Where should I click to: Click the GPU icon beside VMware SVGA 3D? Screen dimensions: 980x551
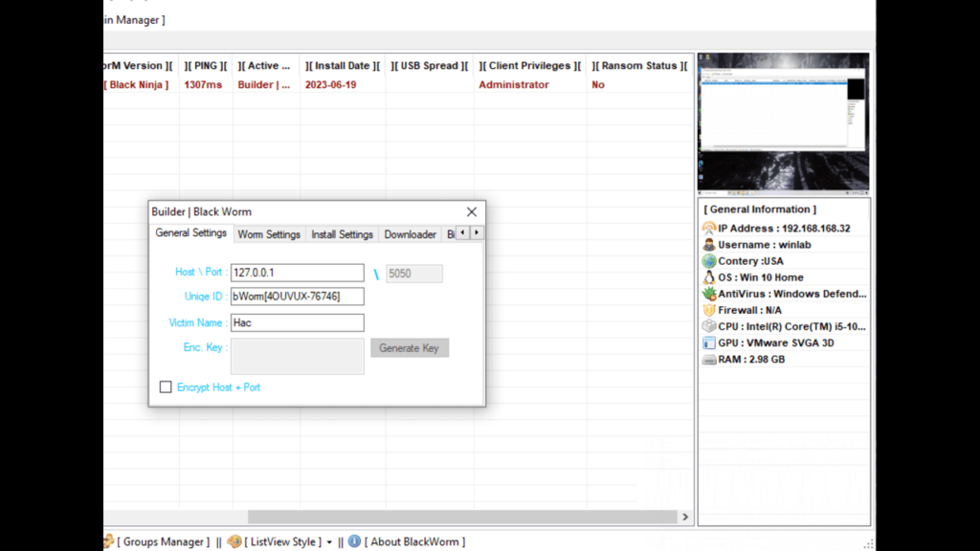tap(709, 342)
